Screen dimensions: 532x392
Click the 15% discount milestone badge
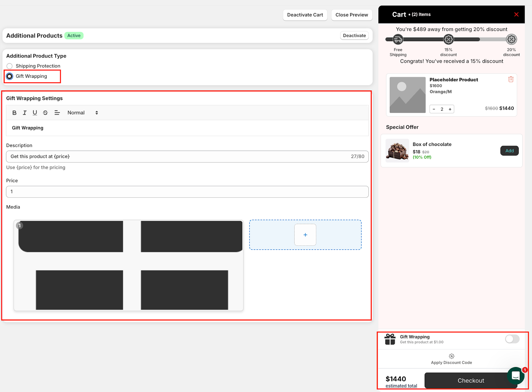click(x=448, y=40)
